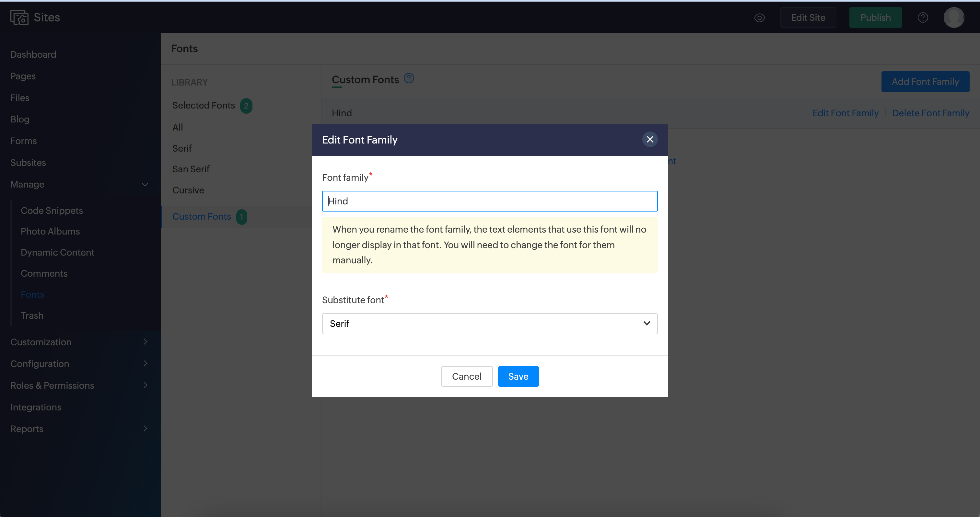The width and height of the screenshot is (980, 517).
Task: Click the Sites logo icon
Action: (19, 17)
